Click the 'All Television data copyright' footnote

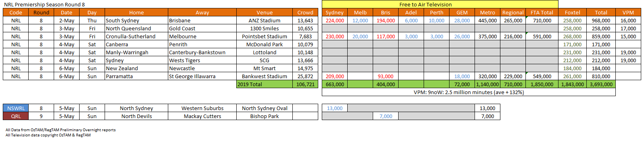pos(48,135)
